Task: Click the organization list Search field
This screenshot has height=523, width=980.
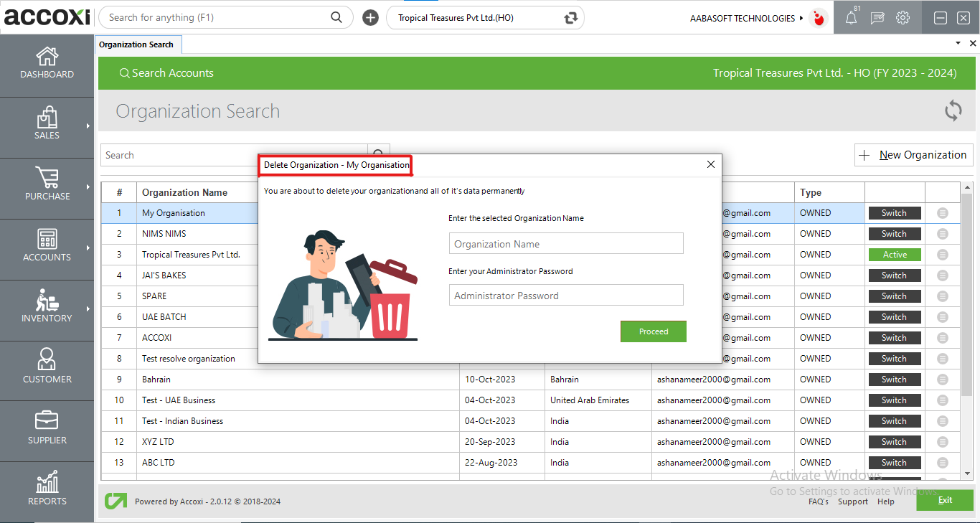Action: (x=234, y=155)
